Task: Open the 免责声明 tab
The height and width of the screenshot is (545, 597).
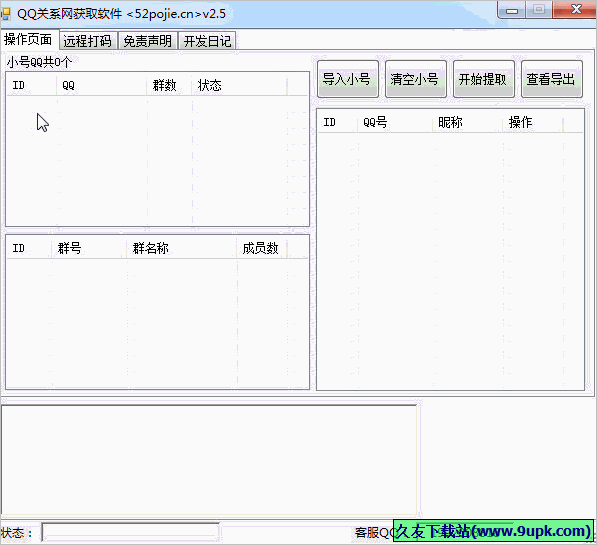Action: pyautogui.click(x=148, y=41)
